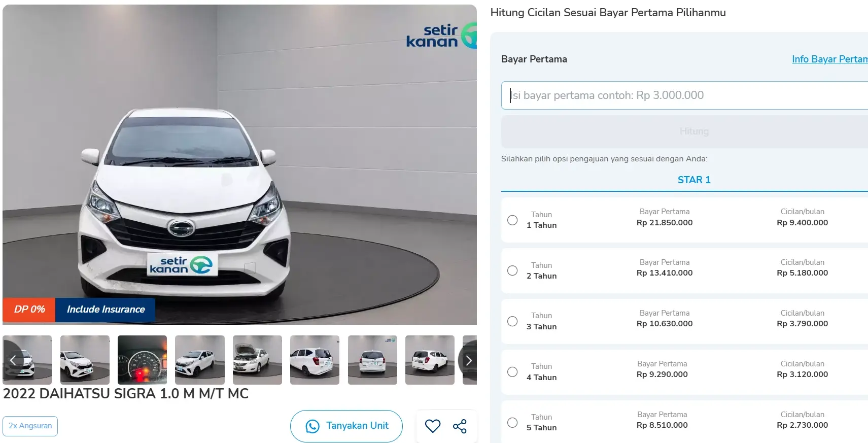Screen dimensions: 868x443
Task: Choose the 3 Tahun radio button
Action: tap(512, 321)
